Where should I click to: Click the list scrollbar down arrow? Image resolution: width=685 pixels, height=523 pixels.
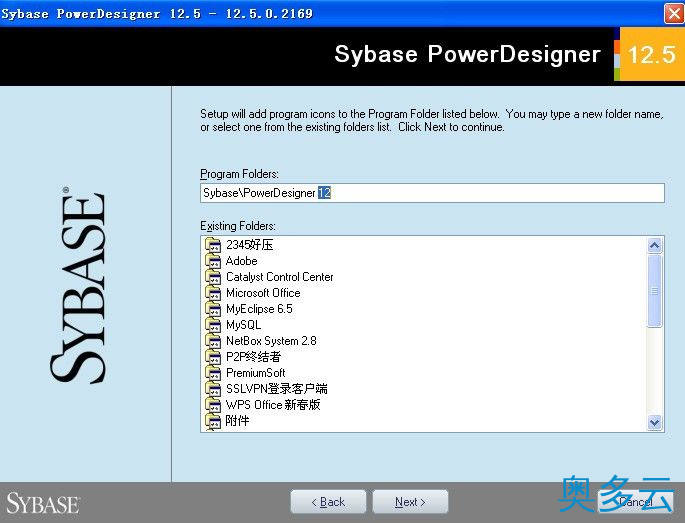(x=654, y=423)
